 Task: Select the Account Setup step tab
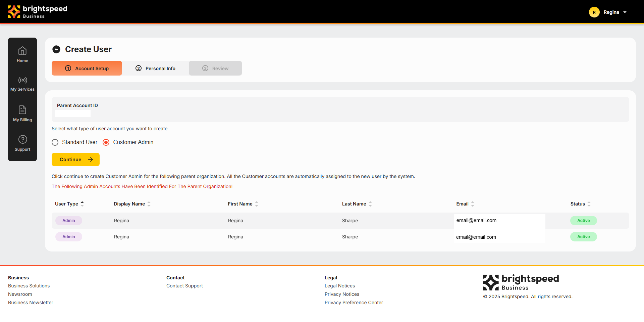click(87, 68)
